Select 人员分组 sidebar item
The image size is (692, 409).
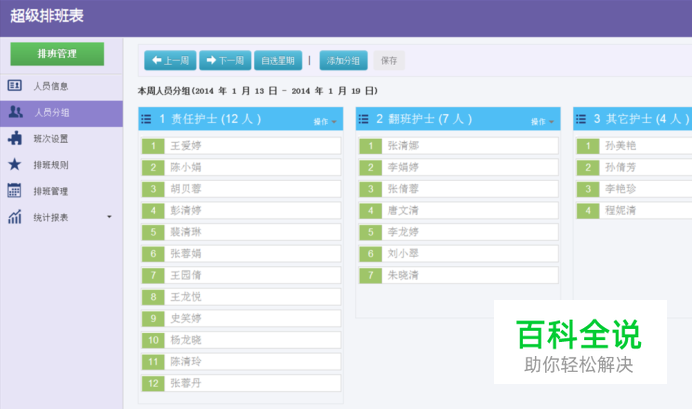[61, 113]
